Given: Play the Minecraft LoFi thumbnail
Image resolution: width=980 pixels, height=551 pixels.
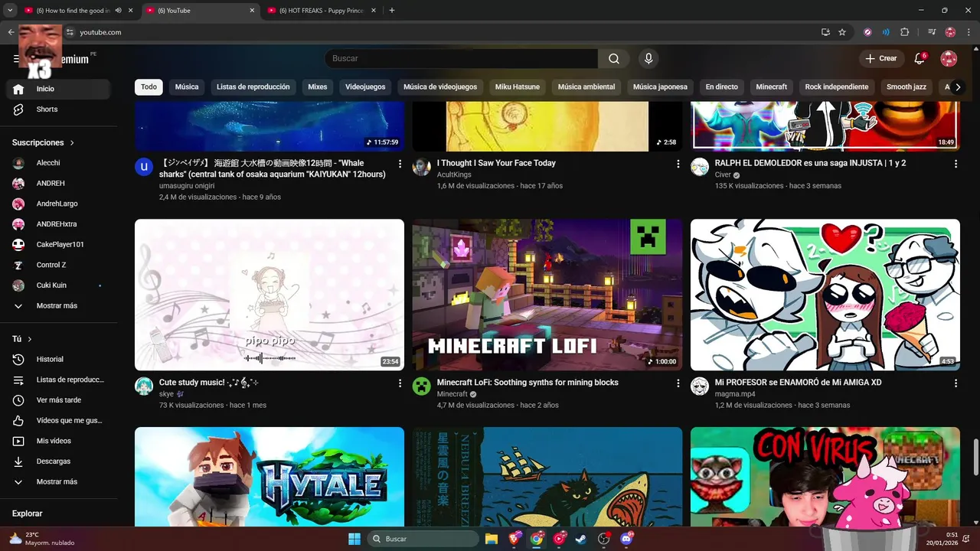Looking at the screenshot, I should click(x=547, y=295).
